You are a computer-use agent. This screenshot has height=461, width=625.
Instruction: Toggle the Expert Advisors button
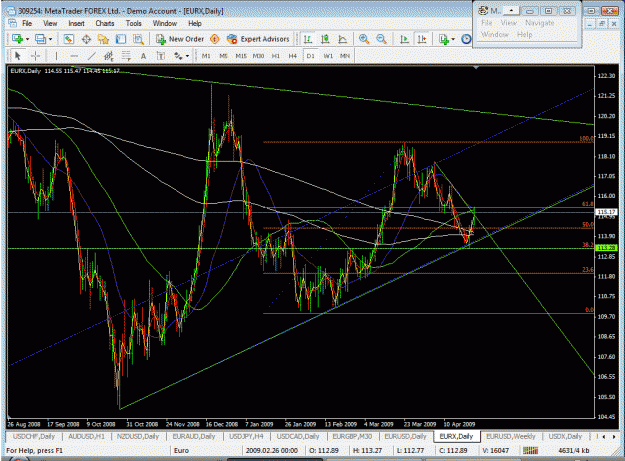tap(258, 39)
